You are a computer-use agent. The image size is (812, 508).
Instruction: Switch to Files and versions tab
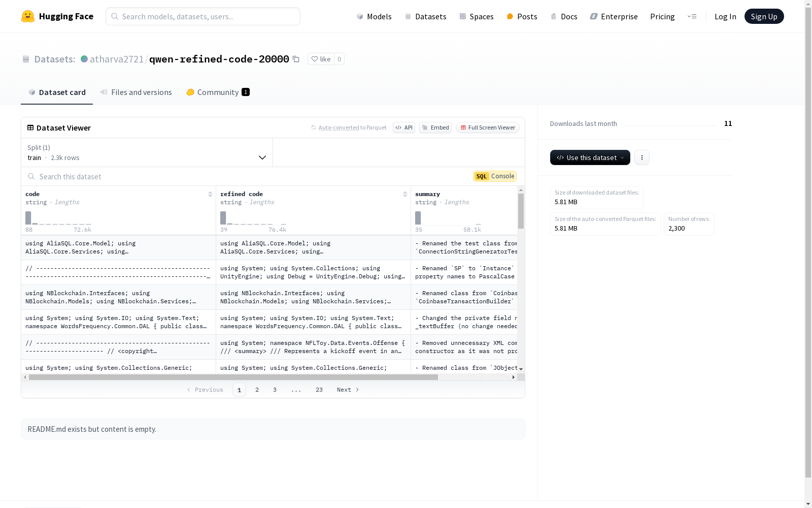tap(136, 92)
